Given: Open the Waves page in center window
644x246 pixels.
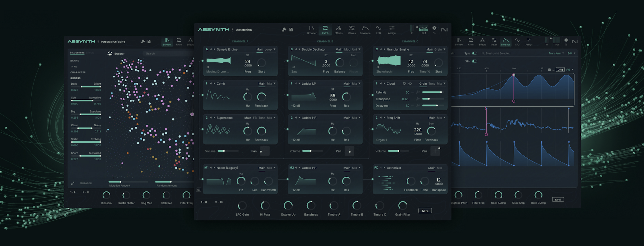Looking at the screenshot, I should pos(352,30).
